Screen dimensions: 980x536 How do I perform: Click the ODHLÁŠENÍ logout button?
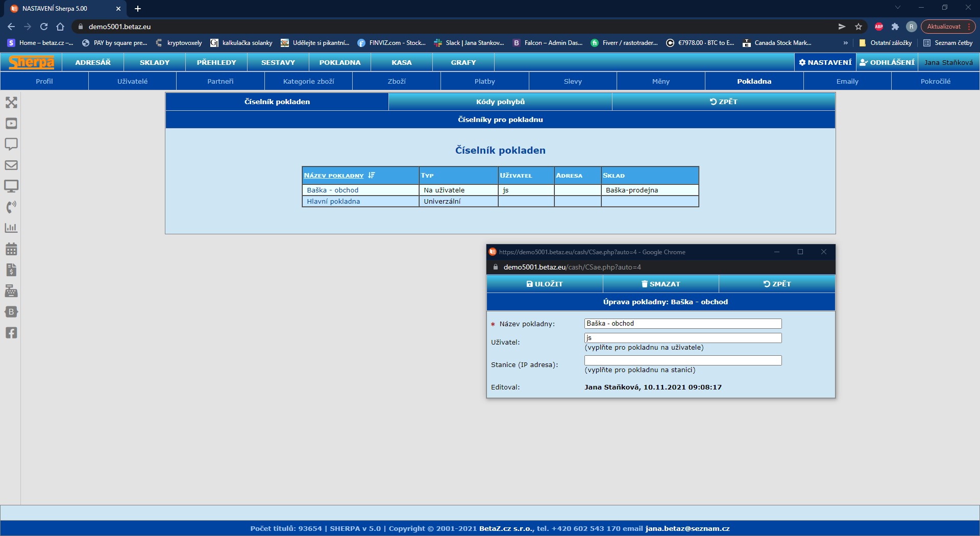(887, 62)
